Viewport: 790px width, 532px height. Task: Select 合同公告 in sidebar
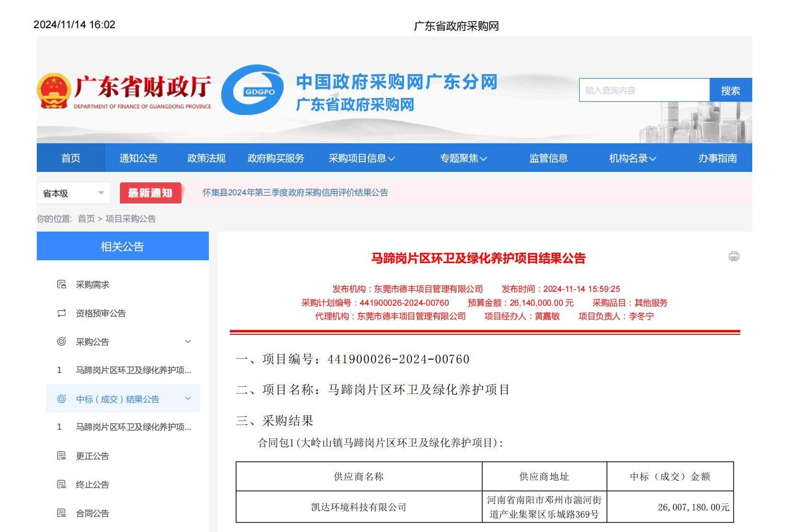[92, 513]
